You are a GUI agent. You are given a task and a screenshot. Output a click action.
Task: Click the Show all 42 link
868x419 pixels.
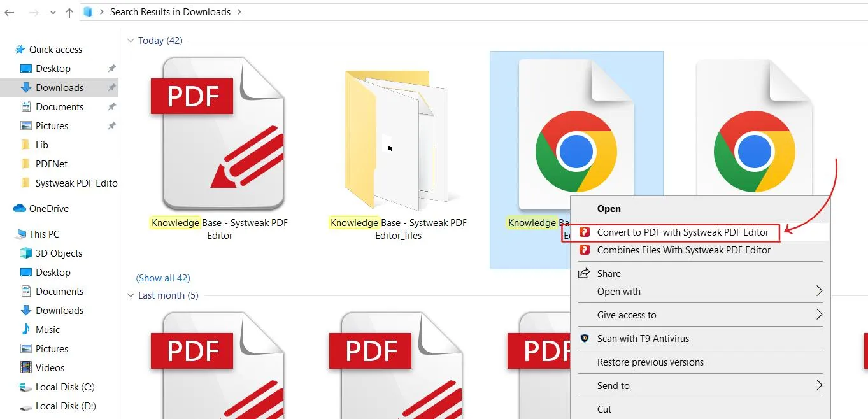click(x=163, y=278)
